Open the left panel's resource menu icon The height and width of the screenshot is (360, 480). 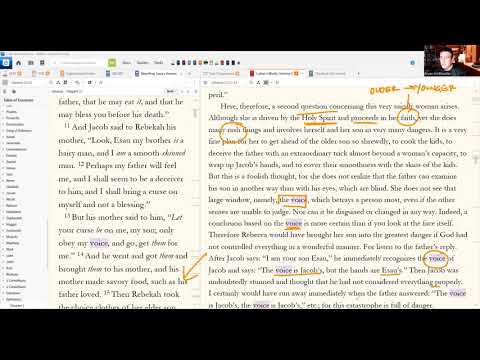[x=5, y=82]
